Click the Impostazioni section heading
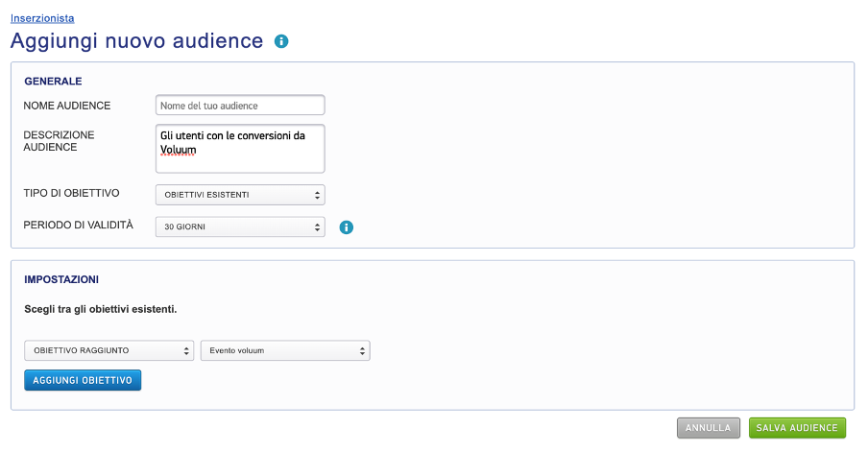The height and width of the screenshot is (453, 868). pos(61,279)
